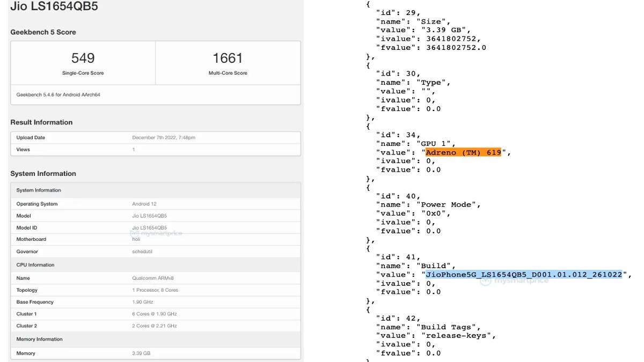
Task: Click the Memory 3.39 GB table value
Action: (x=142, y=353)
